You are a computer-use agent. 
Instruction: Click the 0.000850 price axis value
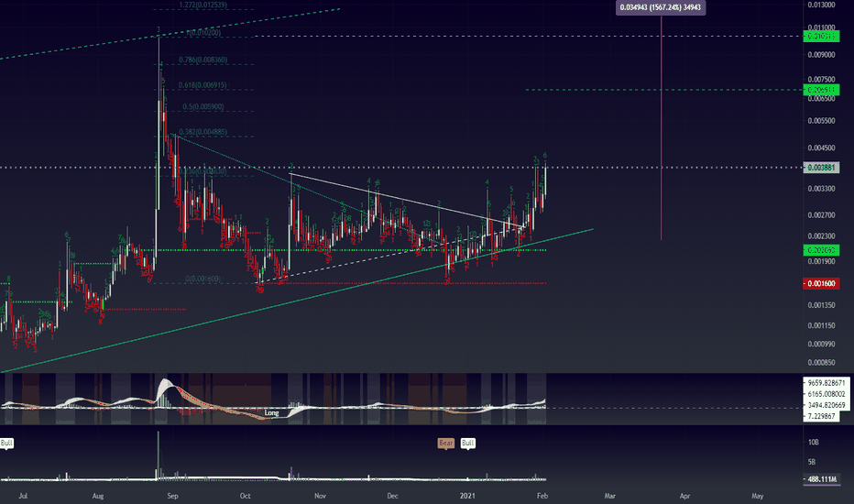[x=821, y=363]
